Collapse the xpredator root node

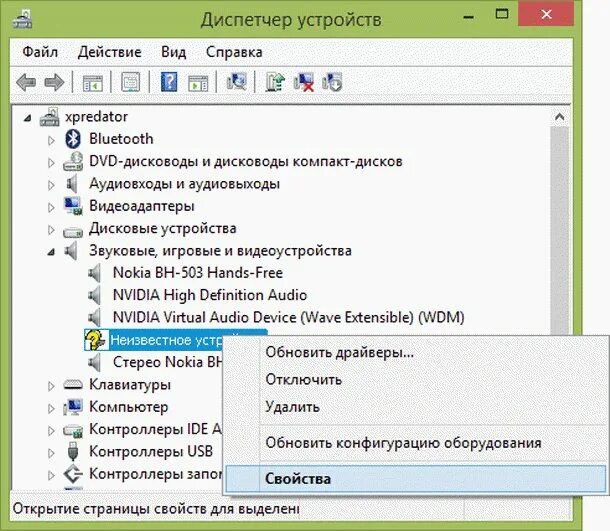tap(27, 118)
